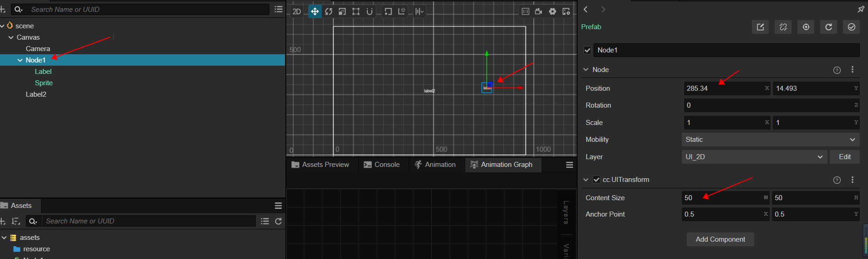Open the scene gear settings

[x=553, y=11]
